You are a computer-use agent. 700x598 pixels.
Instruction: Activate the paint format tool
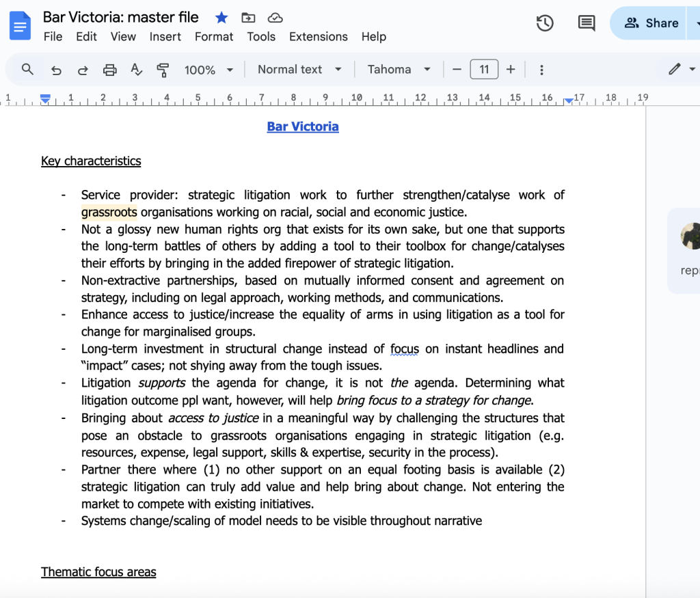coord(163,70)
